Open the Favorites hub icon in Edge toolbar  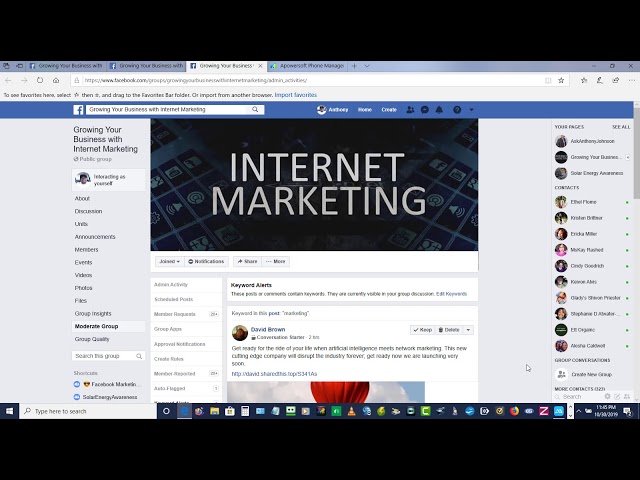point(584,80)
